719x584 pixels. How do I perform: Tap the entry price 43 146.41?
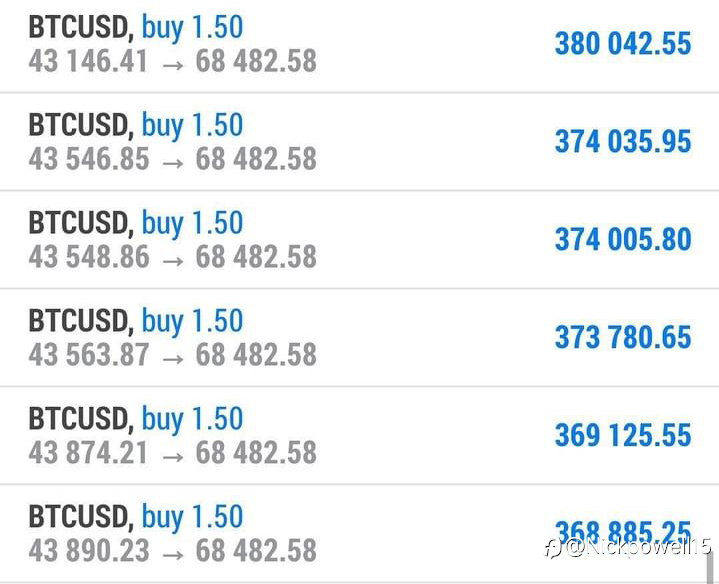point(88,61)
